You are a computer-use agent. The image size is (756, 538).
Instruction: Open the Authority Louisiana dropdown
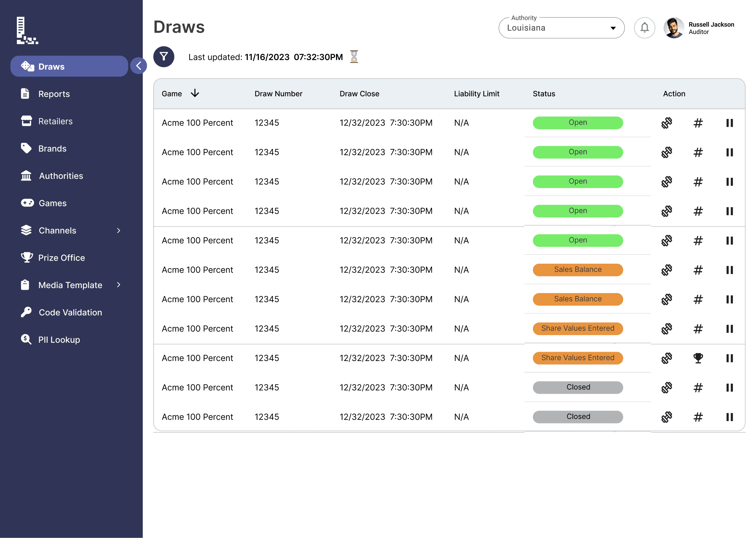pos(561,28)
